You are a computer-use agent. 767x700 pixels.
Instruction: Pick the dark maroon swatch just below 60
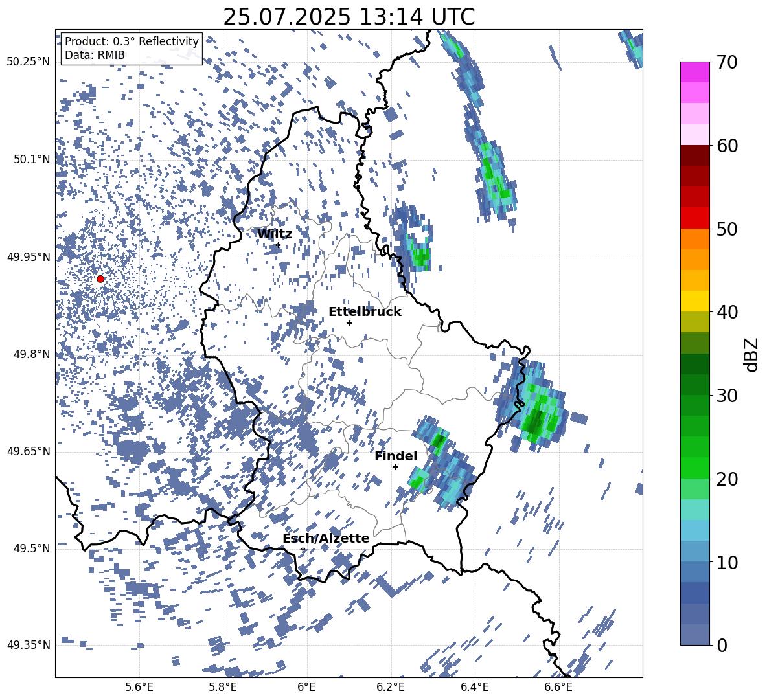pos(694,155)
